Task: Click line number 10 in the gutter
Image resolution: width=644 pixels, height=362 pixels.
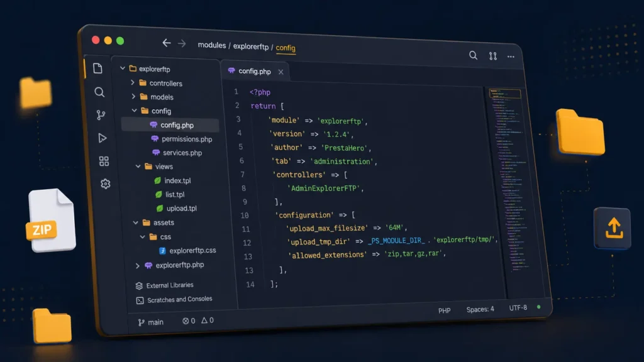Action: 245,216
